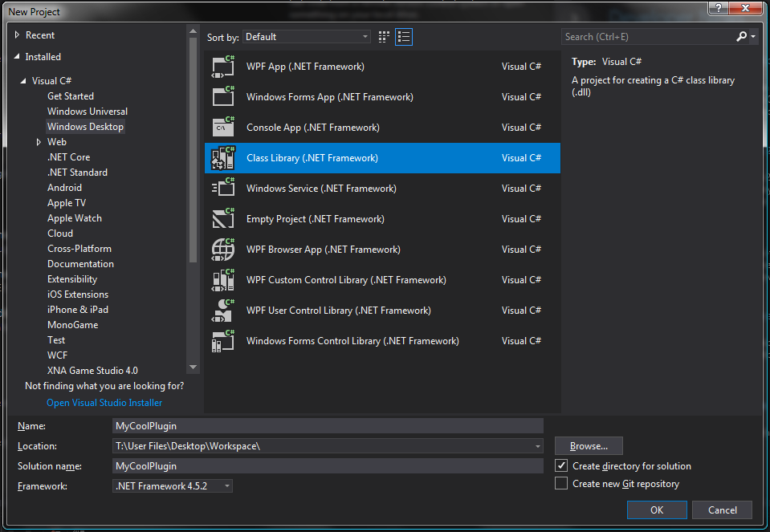The image size is (770, 532).
Task: Open Visual Studio Installer link
Action: pyautogui.click(x=104, y=403)
